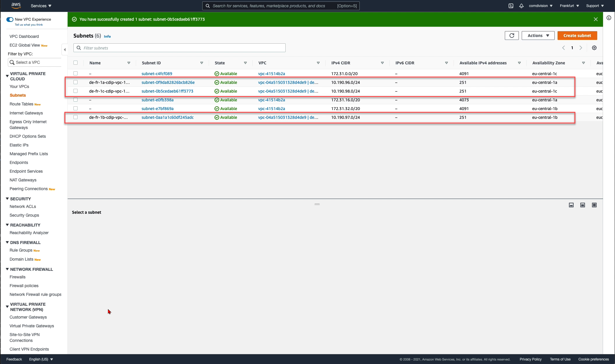The image size is (615, 364).
Task: Select checkbox for subnet-0aa1a1c60df245adc
Action: 75,117
